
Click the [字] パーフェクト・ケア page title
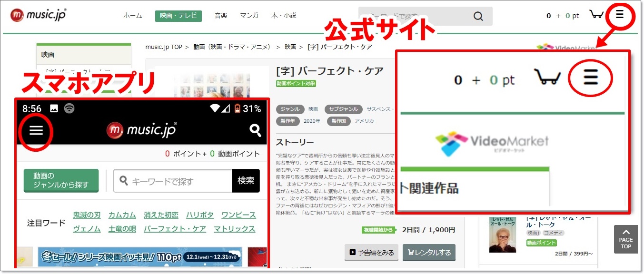point(330,71)
